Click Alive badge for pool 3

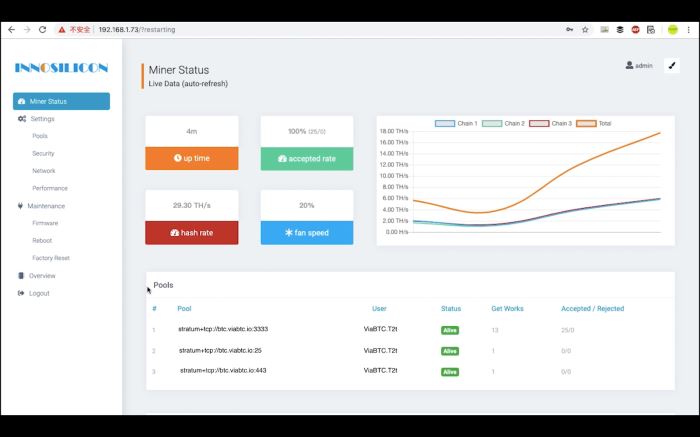450,372
